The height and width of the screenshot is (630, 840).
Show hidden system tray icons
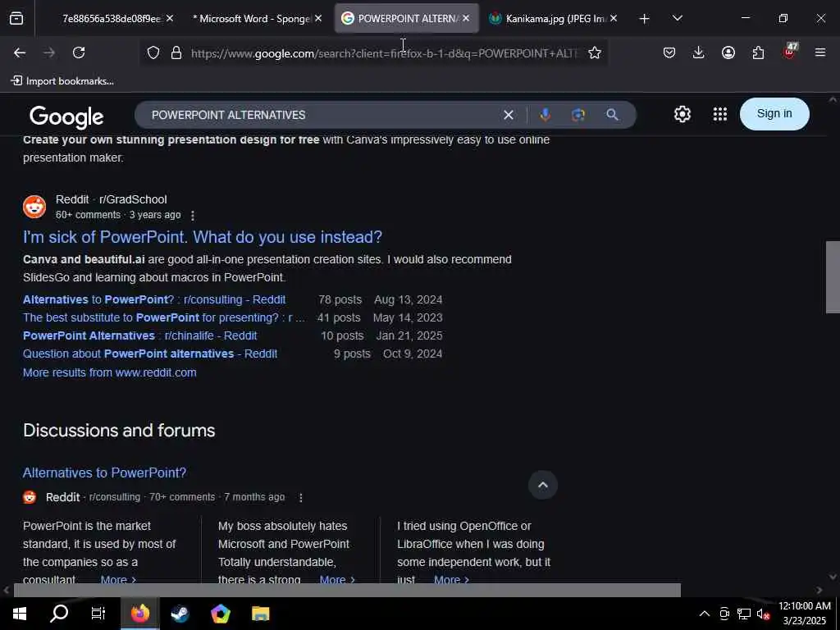[x=705, y=614]
